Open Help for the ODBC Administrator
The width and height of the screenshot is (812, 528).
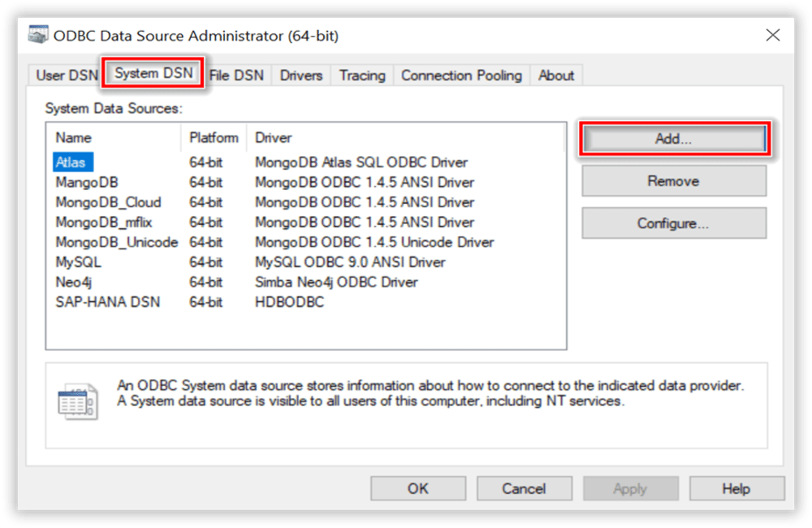click(x=736, y=488)
